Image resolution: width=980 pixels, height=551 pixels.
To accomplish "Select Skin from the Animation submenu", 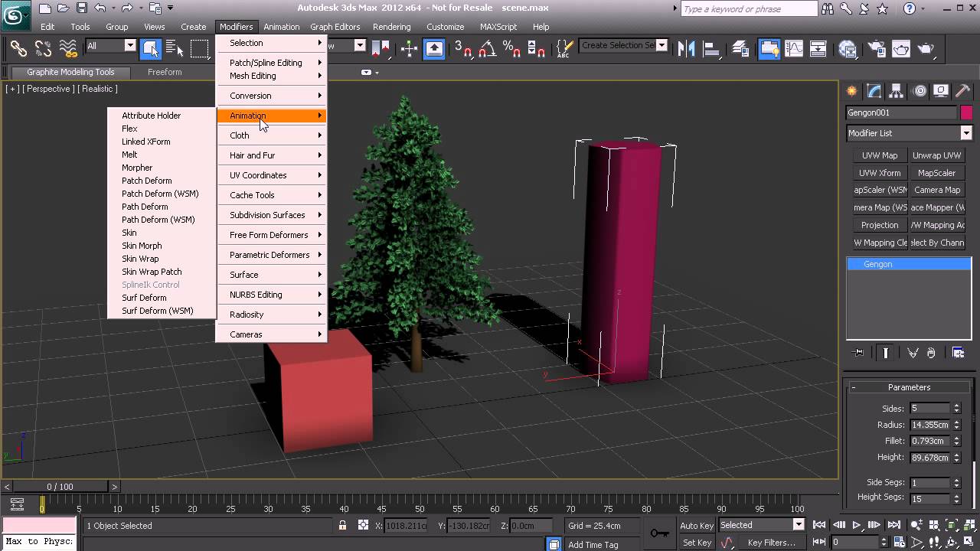I will tap(129, 233).
